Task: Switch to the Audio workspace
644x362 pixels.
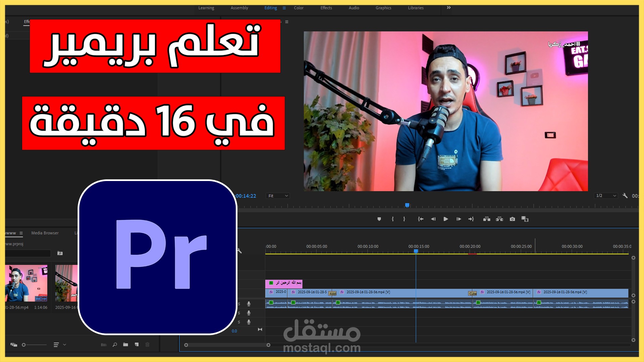Action: click(x=354, y=8)
